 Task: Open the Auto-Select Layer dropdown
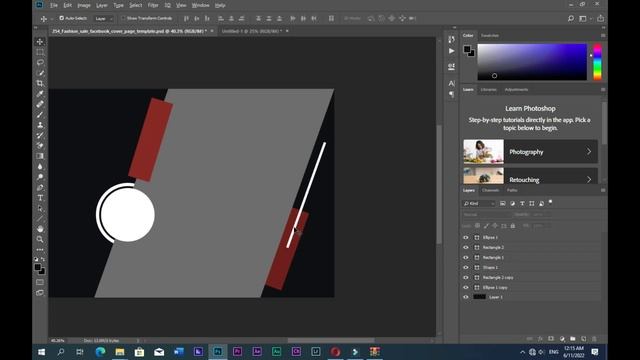click(104, 18)
